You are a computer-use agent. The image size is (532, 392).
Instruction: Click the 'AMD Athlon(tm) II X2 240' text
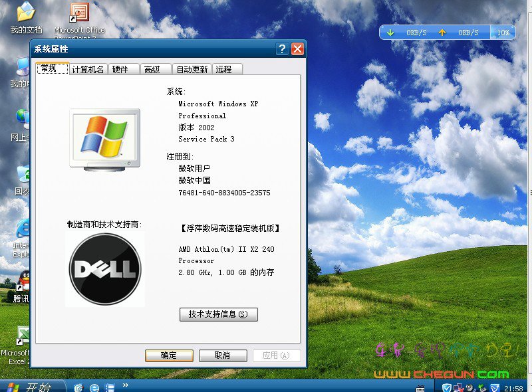pos(226,249)
